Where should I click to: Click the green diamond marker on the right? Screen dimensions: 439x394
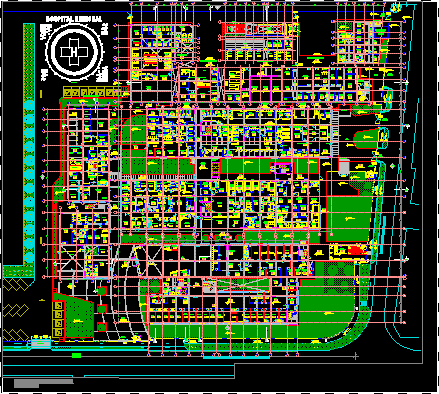tap(393, 166)
